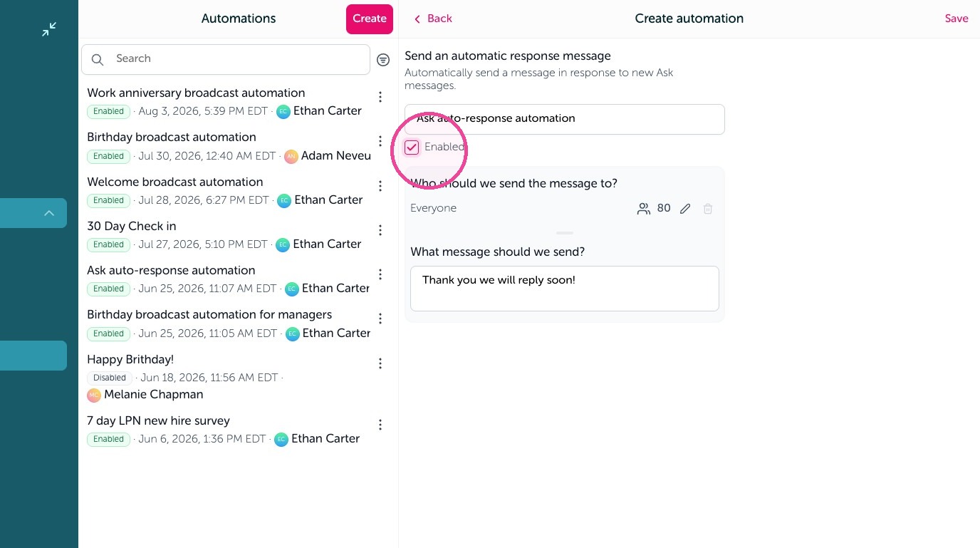Uncheck the Enabled checkbox
Image resolution: width=980 pixels, height=548 pixels.
(412, 148)
